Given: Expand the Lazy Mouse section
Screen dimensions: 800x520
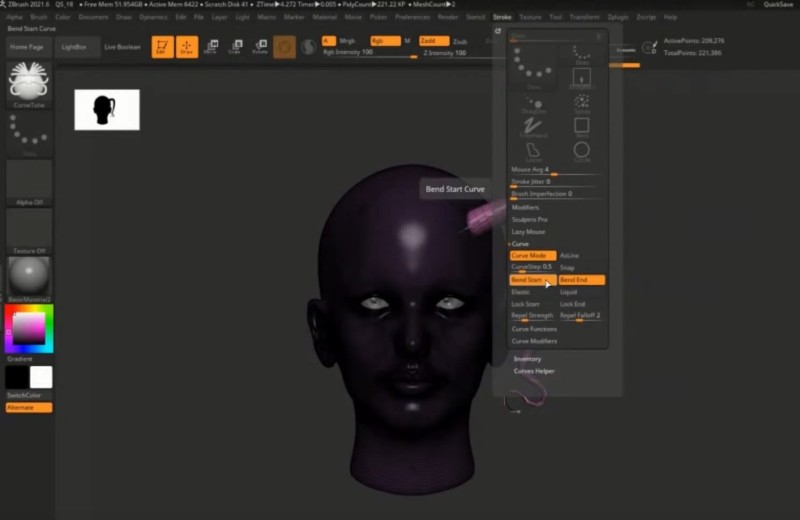Looking at the screenshot, I should click(529, 231).
